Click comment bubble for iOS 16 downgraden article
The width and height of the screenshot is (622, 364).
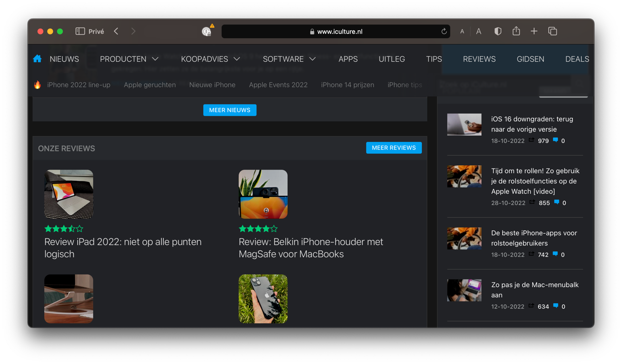[x=555, y=140]
